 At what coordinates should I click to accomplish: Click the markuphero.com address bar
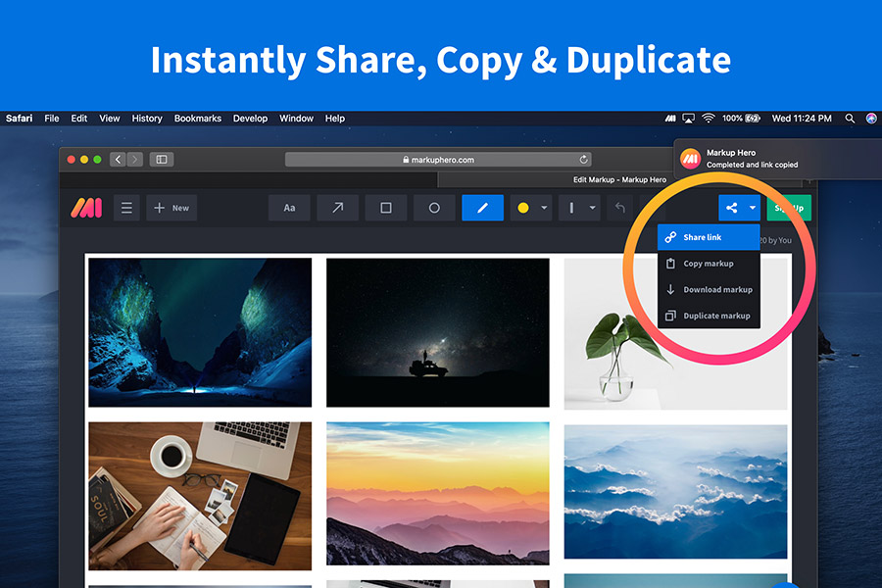click(x=439, y=160)
